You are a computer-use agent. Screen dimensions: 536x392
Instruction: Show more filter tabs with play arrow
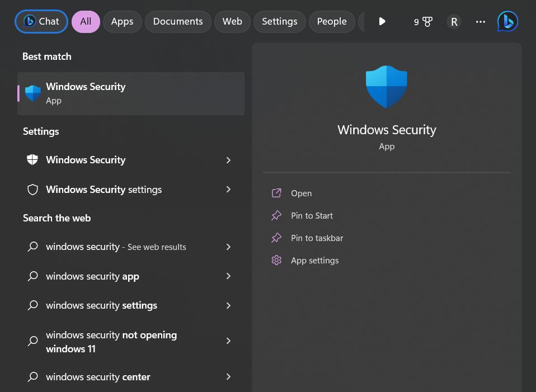(x=382, y=22)
